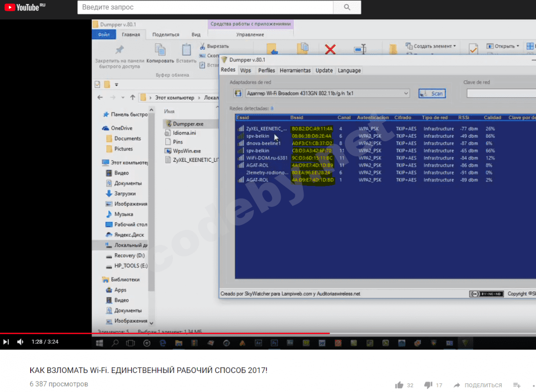Switch to the Herramientas tab
Viewport: 536px width, 392px height.
[x=295, y=71]
